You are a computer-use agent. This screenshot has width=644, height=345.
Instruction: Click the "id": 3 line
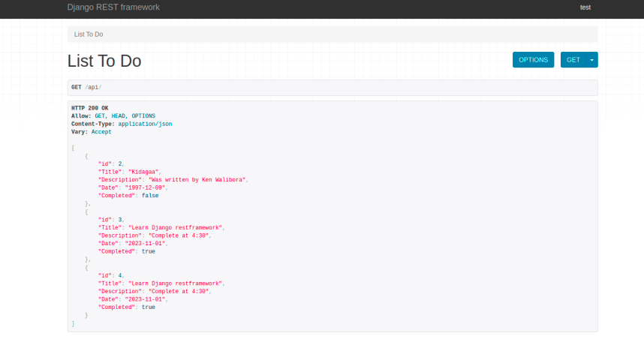[111, 220]
